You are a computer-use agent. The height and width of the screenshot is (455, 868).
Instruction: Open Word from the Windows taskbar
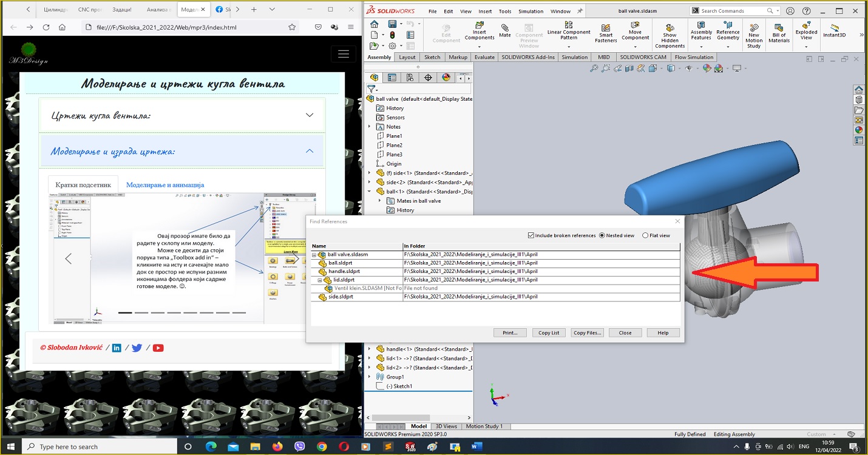[476, 447]
